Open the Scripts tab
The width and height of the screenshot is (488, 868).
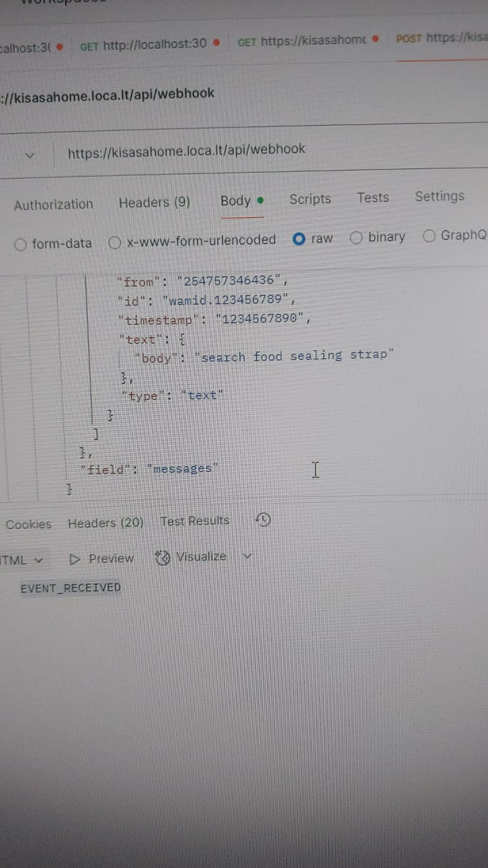(x=310, y=199)
